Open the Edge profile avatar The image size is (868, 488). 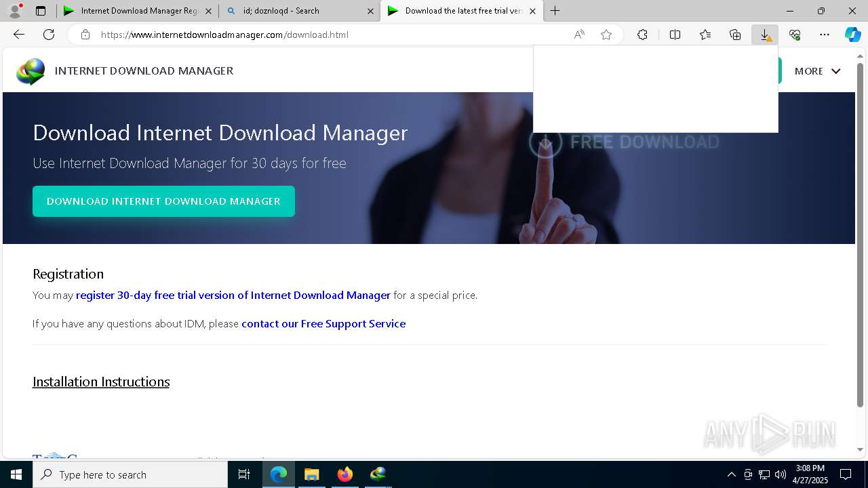(15, 11)
